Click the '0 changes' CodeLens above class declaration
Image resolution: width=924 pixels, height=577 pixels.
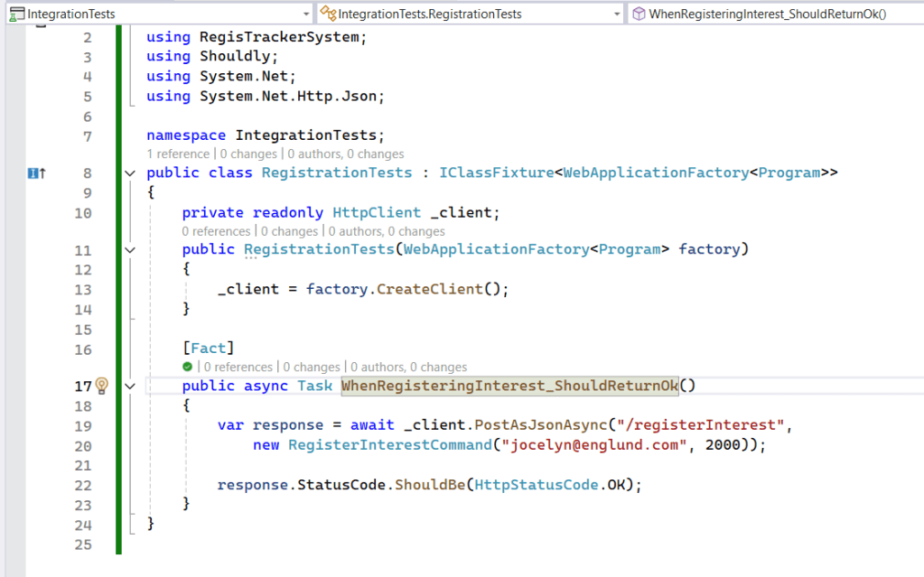coord(247,154)
